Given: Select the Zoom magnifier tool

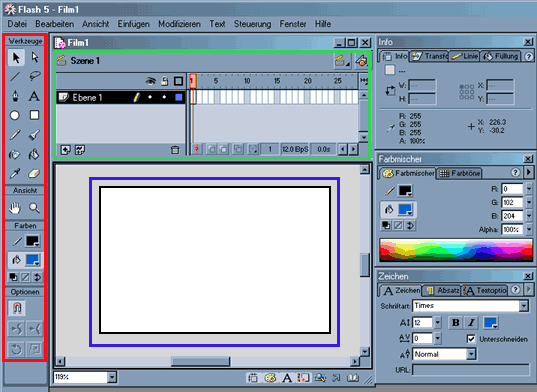Looking at the screenshot, I should tap(34, 207).
